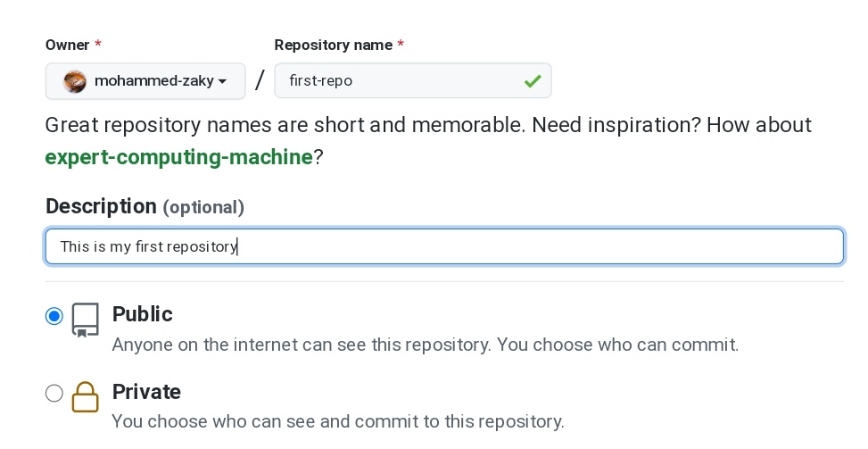The image size is (868, 449).
Task: Focus the Description text box
Action: tap(444, 246)
